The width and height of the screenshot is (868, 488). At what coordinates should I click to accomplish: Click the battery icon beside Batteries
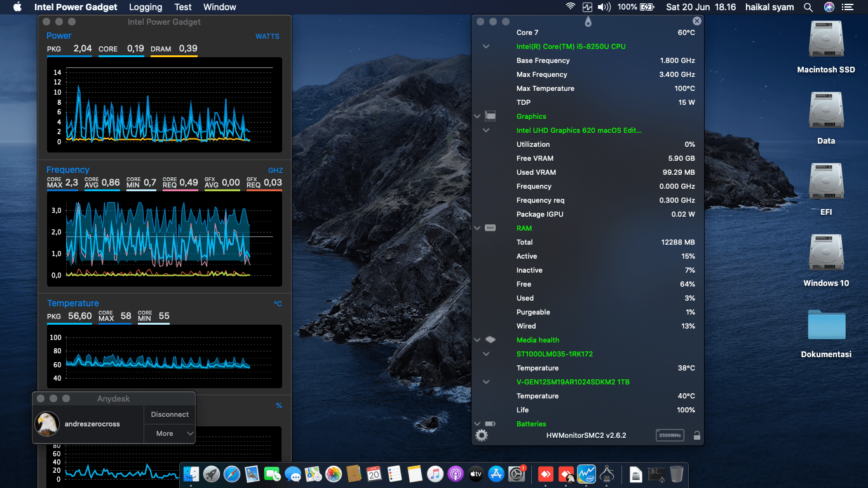[490, 424]
